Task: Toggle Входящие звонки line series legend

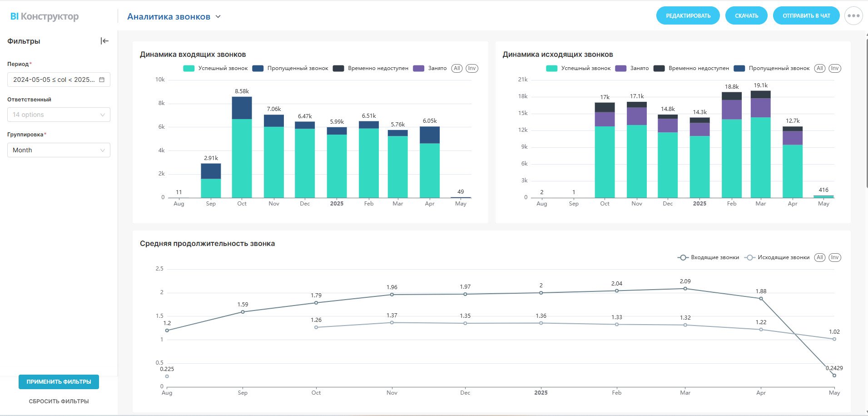Action: 708,257
